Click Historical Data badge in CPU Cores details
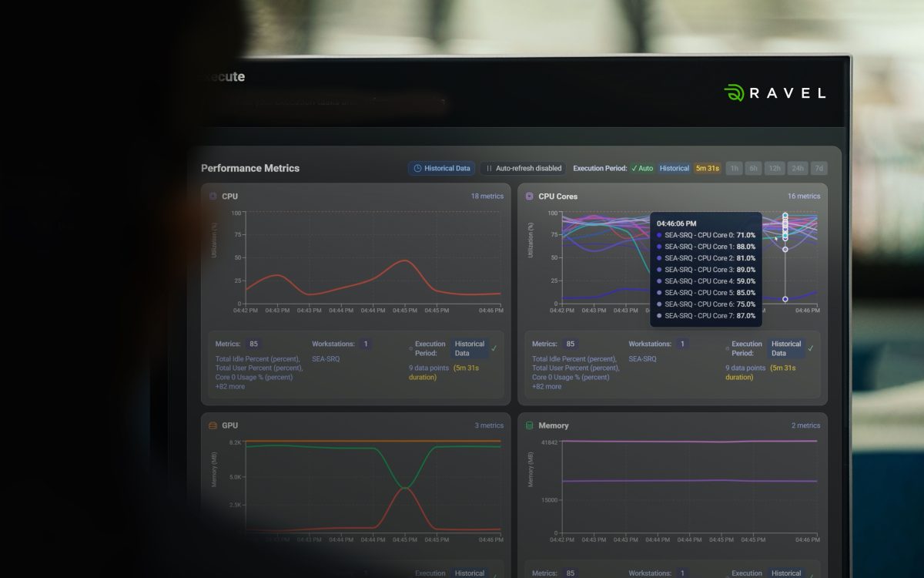 click(x=786, y=348)
